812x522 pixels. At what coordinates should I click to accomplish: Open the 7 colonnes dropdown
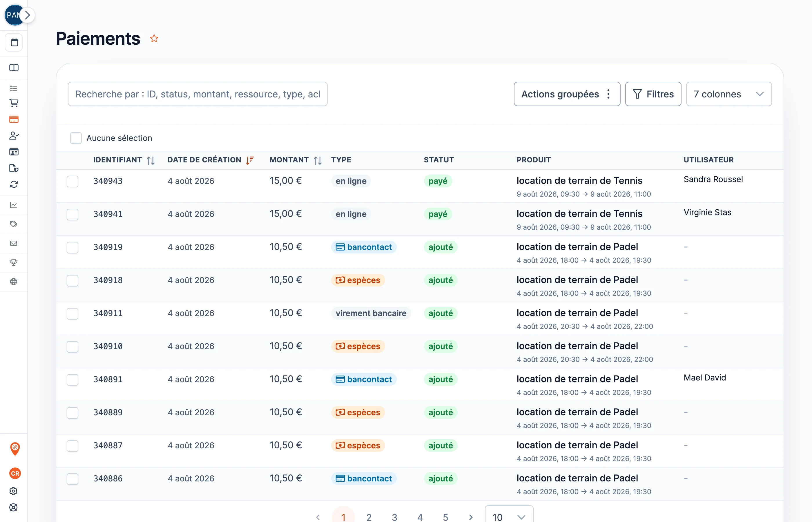point(729,94)
